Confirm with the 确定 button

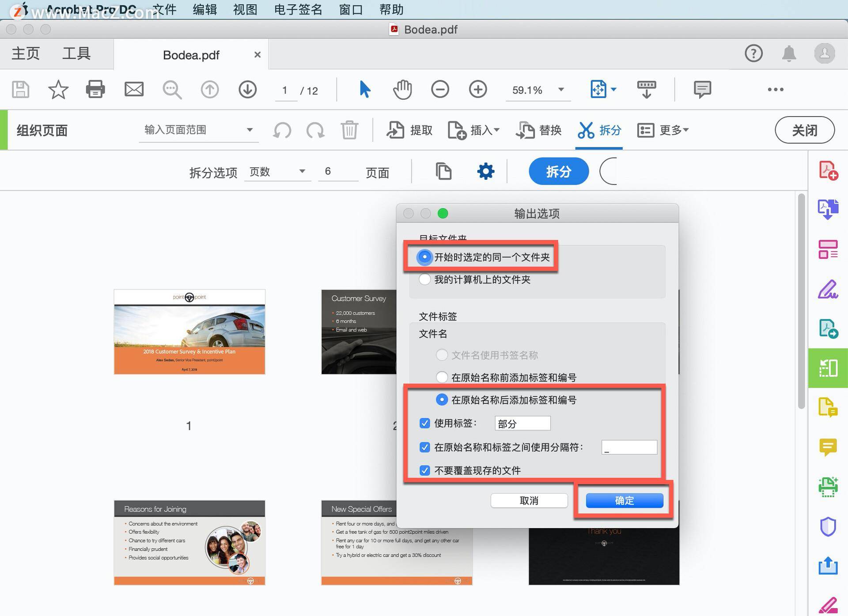coord(624,500)
